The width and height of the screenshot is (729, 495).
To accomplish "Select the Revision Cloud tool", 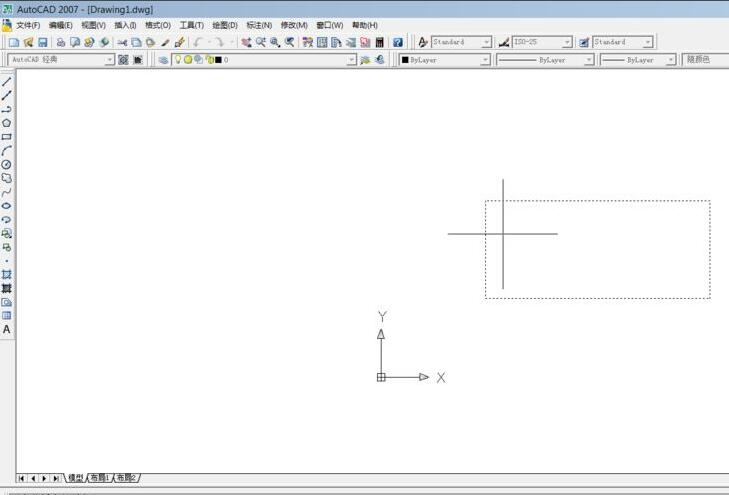I will pyautogui.click(x=7, y=178).
